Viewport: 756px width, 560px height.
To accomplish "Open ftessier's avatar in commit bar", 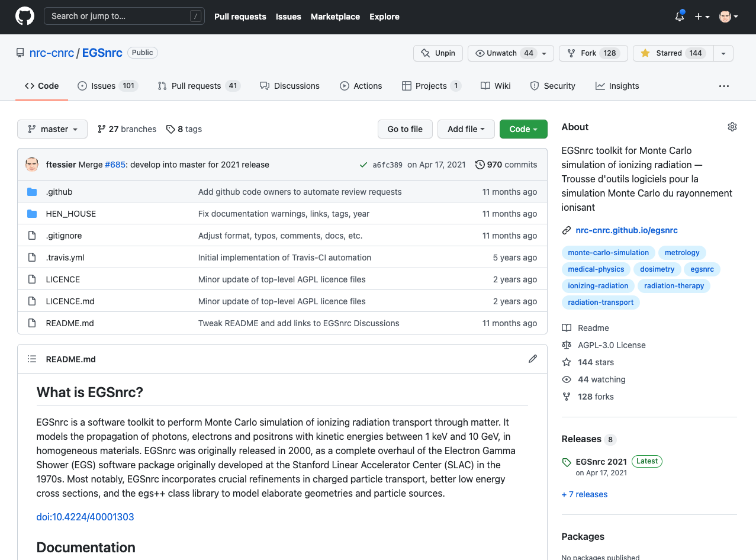I will (32, 165).
